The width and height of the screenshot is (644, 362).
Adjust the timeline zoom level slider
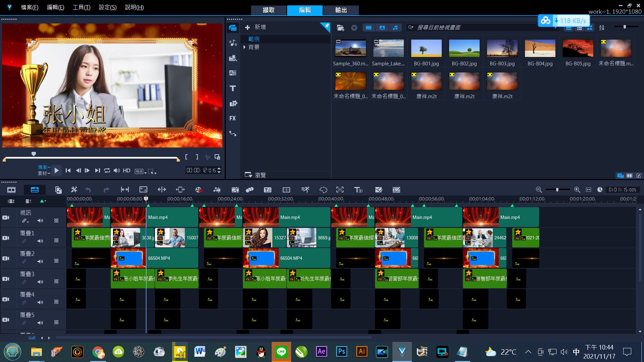pos(557,190)
